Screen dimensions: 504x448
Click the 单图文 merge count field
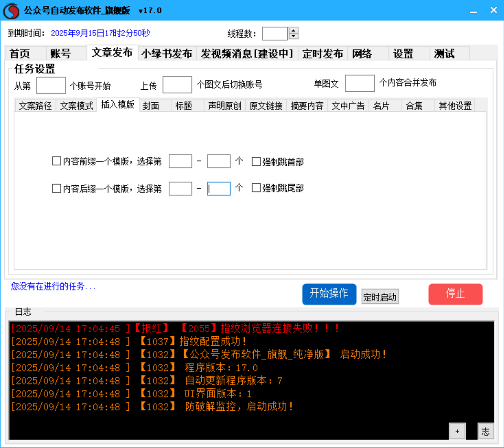[360, 83]
